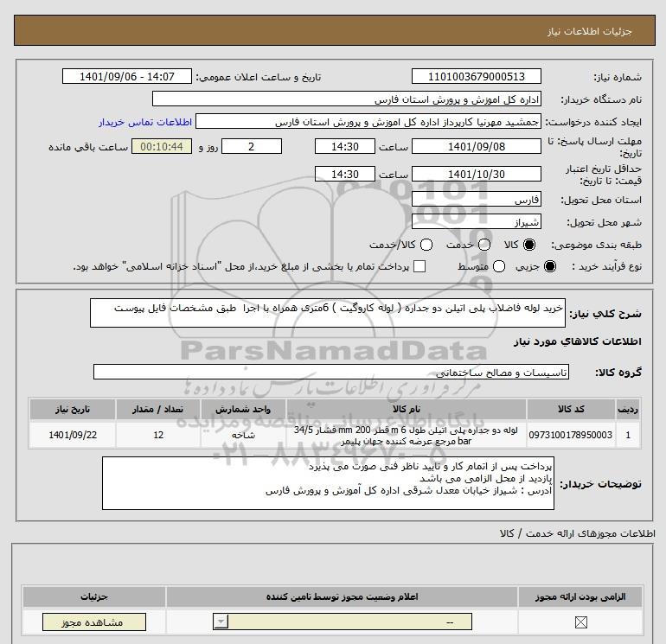
Task: Click the delivery city field شیراز
Action: click(x=476, y=221)
